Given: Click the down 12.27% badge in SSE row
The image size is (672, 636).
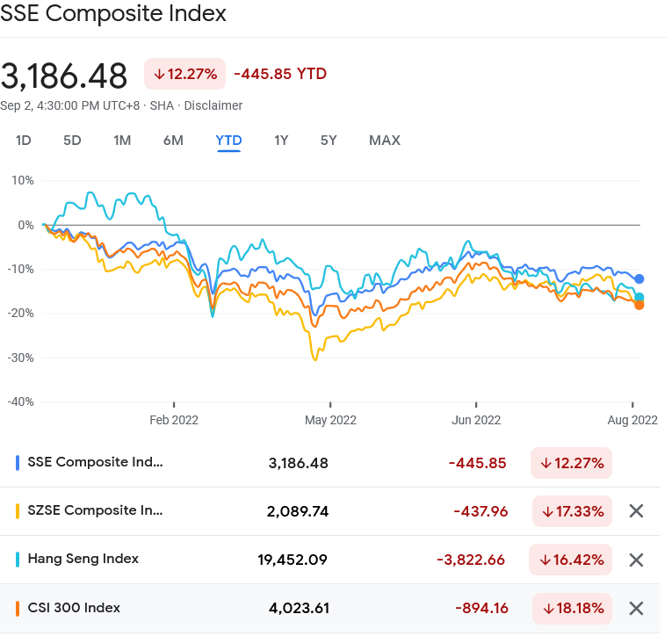Looking at the screenshot, I should (571, 463).
